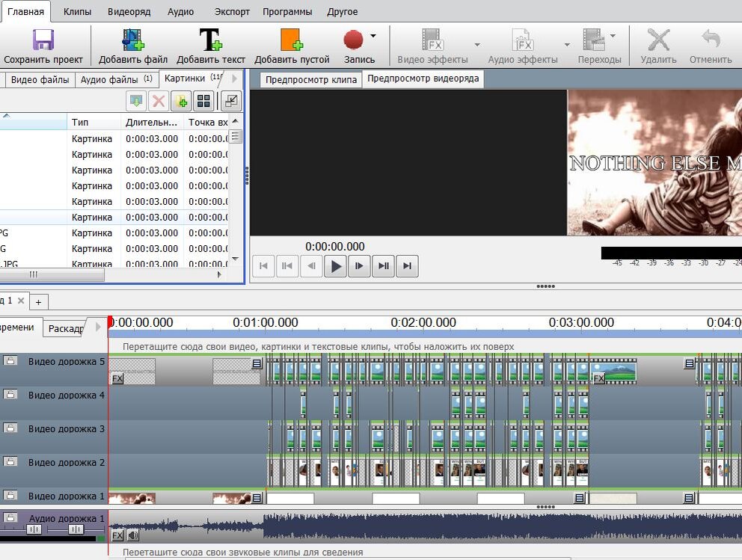
Task: Switch to Видео файлы tab
Action: [x=40, y=80]
